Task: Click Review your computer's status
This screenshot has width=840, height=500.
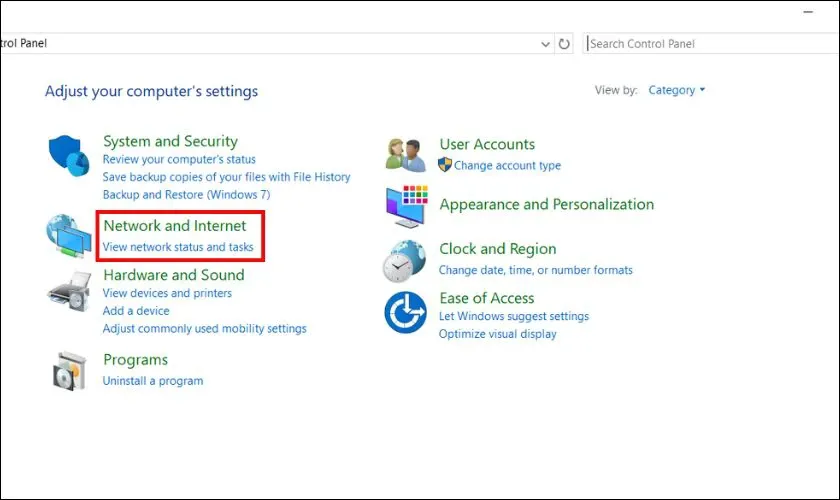Action: [179, 159]
